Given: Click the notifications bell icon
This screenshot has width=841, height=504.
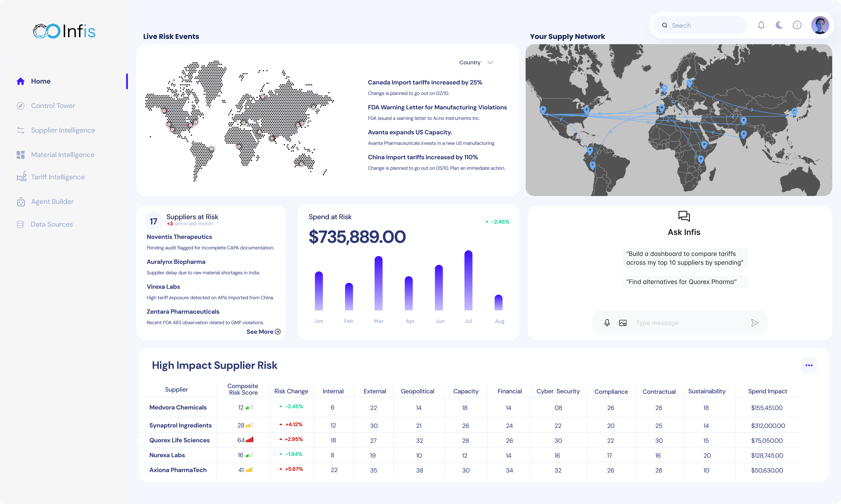Looking at the screenshot, I should (761, 25).
